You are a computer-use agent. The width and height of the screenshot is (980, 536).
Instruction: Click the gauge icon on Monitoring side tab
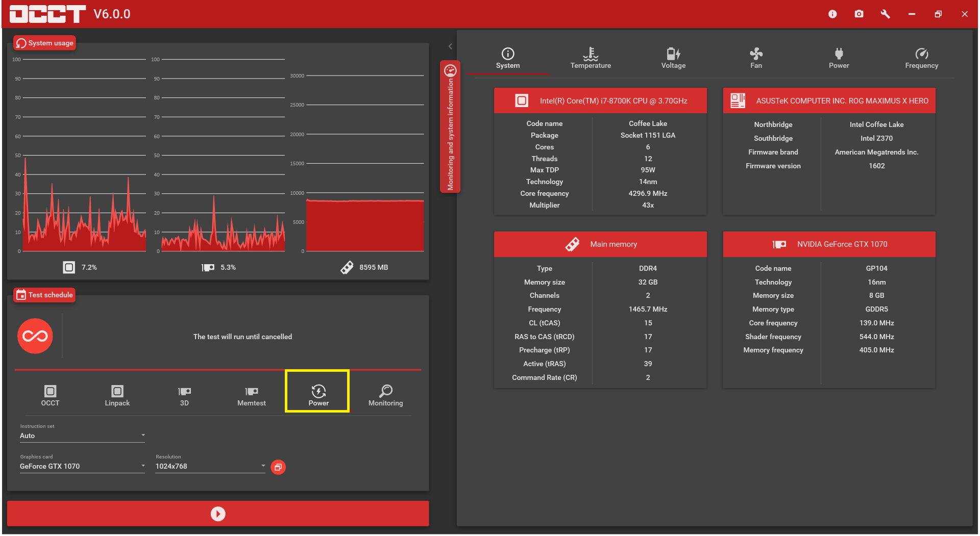450,70
